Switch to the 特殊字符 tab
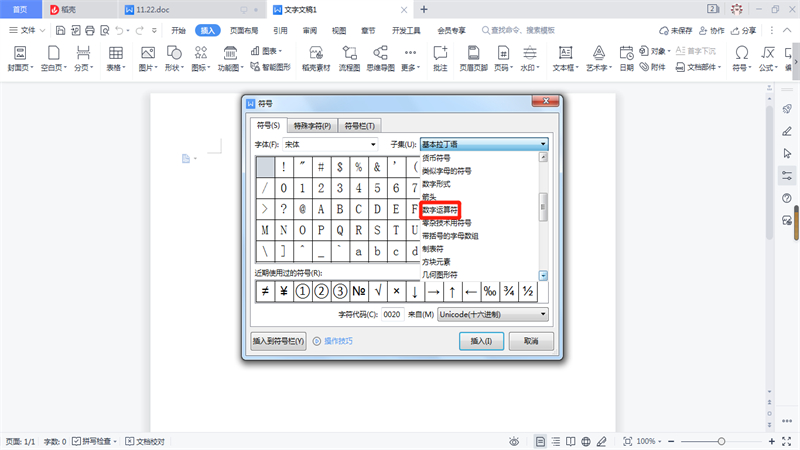This screenshot has height=450, width=800. [312, 126]
